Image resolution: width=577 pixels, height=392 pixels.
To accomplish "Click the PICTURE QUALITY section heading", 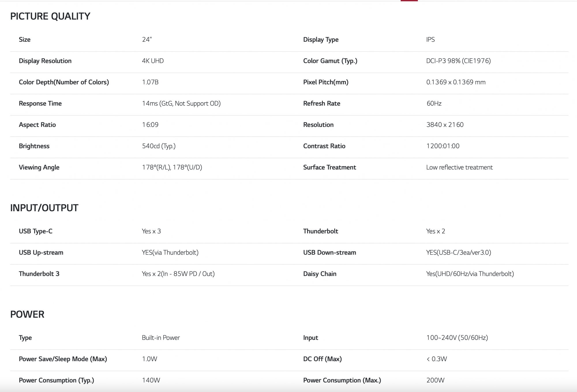I will [50, 16].
